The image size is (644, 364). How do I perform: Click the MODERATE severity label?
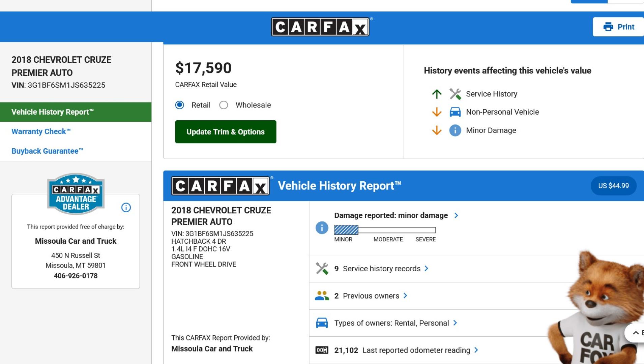click(x=388, y=239)
